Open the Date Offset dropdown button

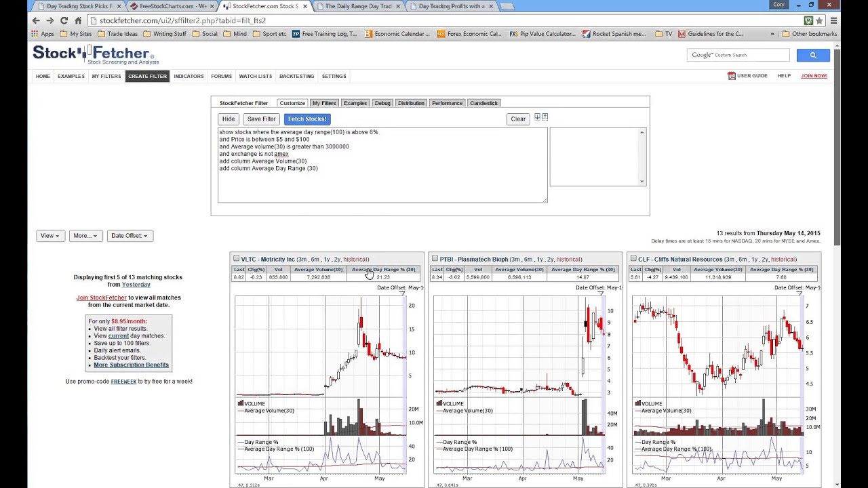(x=130, y=236)
